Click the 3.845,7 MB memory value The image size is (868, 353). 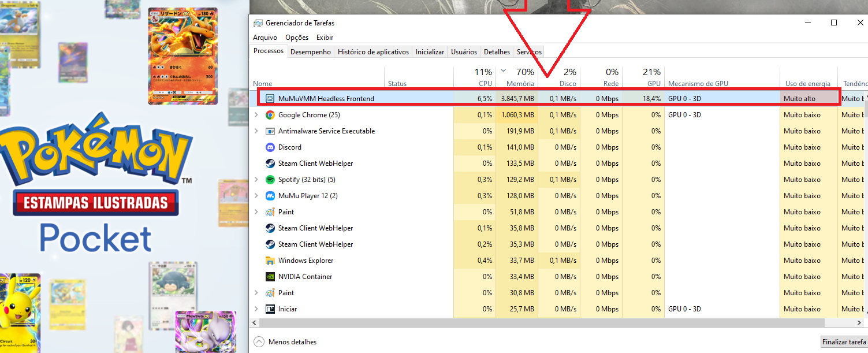point(517,99)
